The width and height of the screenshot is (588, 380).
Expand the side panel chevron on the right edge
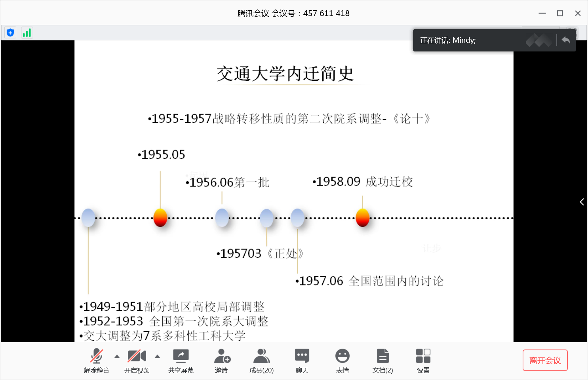[x=582, y=202]
